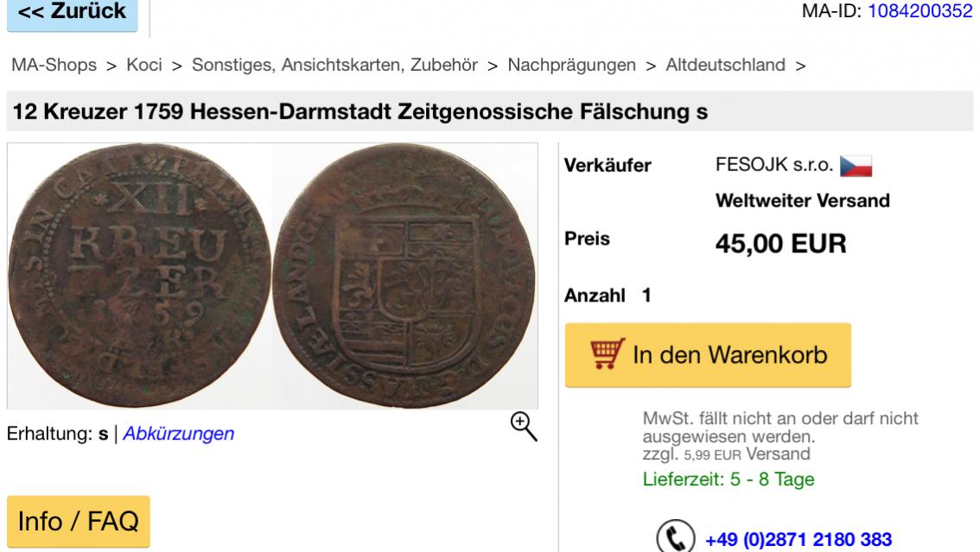Click the shopping cart icon in the yellow button

607,354
